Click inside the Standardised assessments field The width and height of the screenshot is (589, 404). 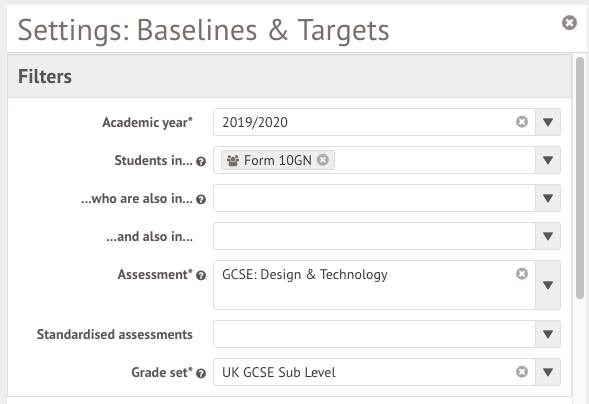pos(374,334)
